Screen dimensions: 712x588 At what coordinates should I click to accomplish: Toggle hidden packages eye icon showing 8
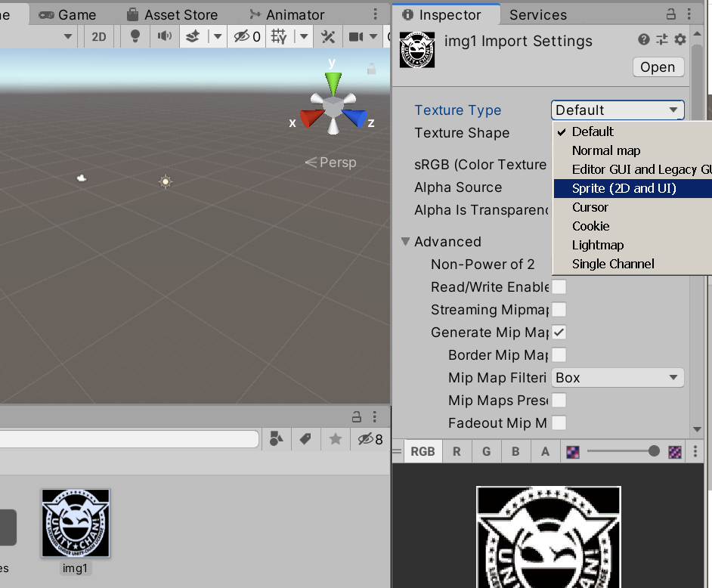[x=370, y=439]
